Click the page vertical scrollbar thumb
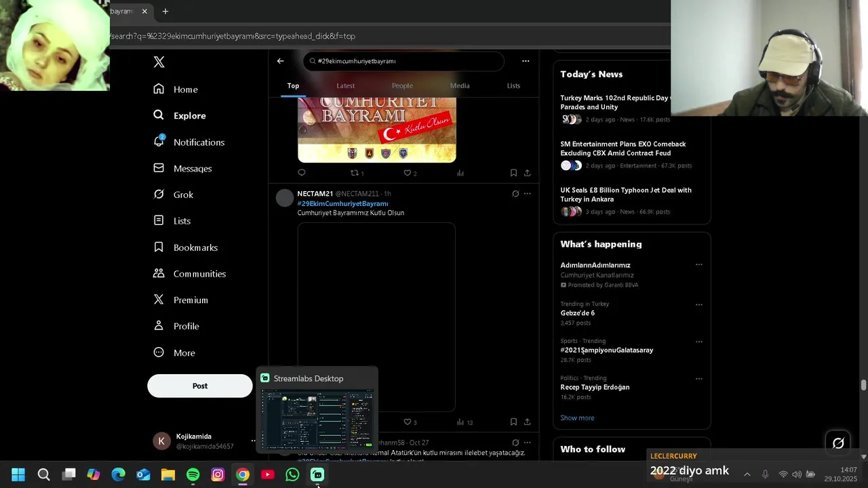This screenshot has width=868, height=488. (863, 385)
